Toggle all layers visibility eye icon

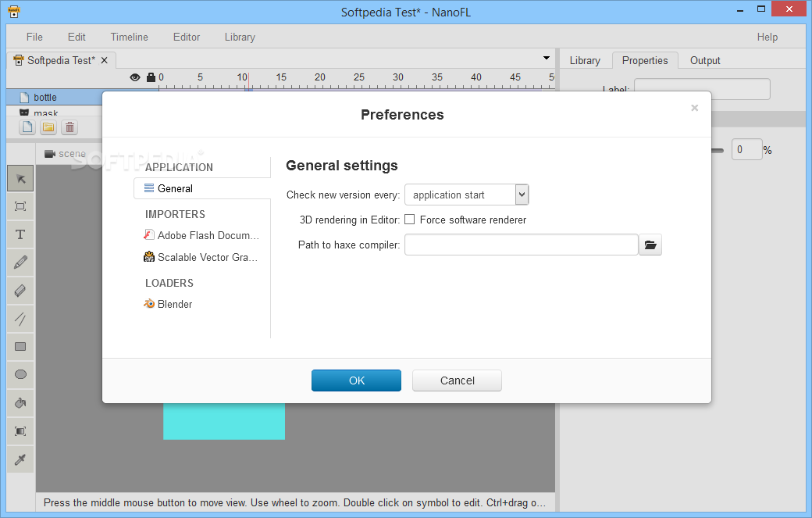135,77
